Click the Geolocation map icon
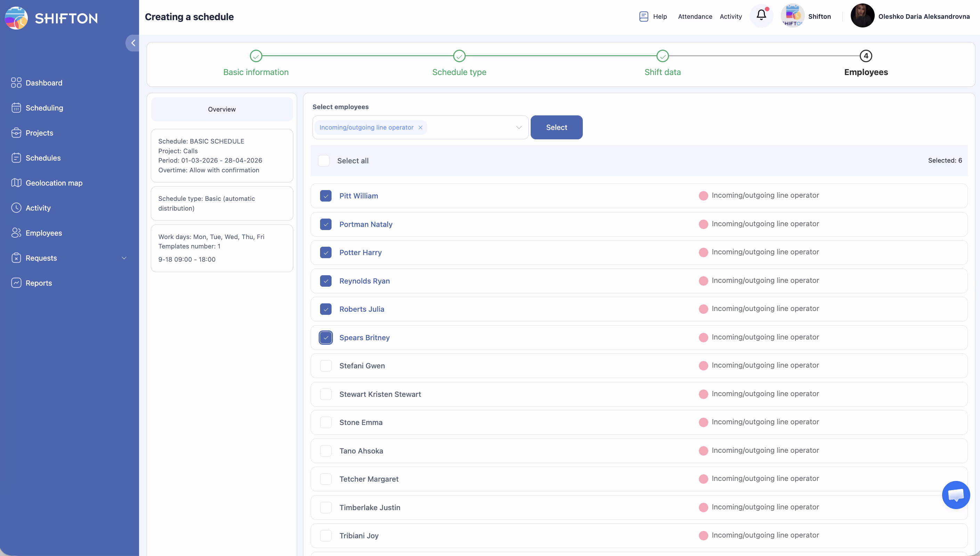Screen dimensions: 980x556 (16, 182)
